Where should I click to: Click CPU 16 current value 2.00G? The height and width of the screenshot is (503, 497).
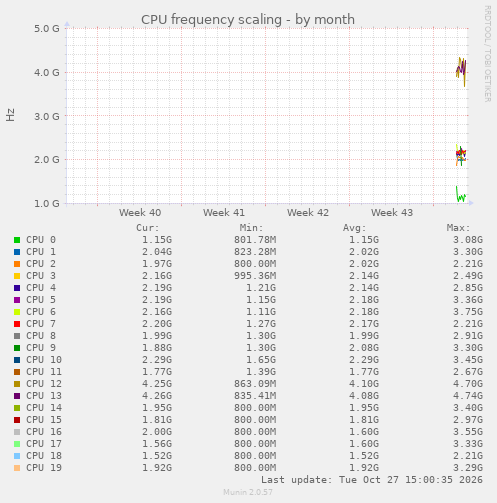[x=157, y=432]
